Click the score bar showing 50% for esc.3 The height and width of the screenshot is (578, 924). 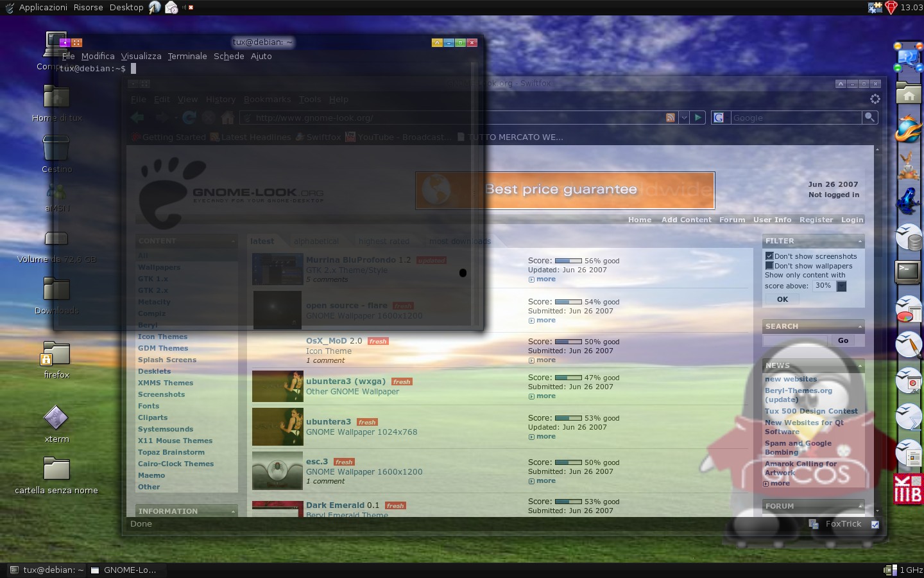[x=568, y=462]
